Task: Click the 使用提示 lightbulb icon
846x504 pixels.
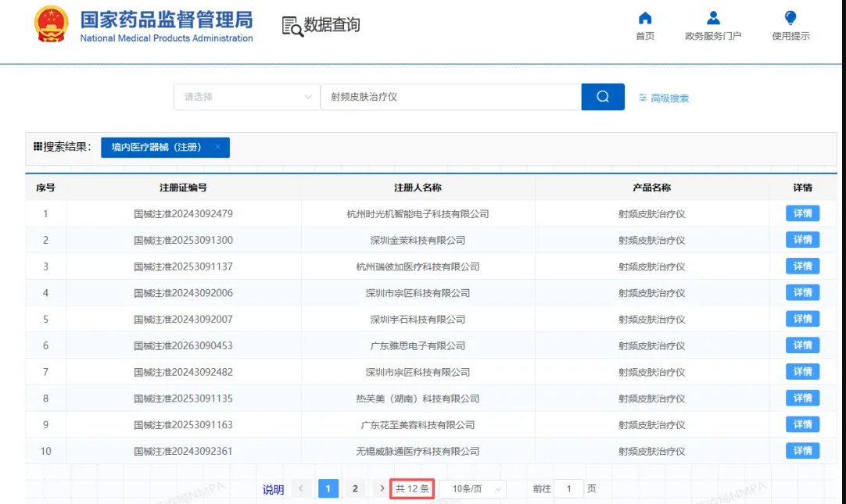Action: click(790, 19)
